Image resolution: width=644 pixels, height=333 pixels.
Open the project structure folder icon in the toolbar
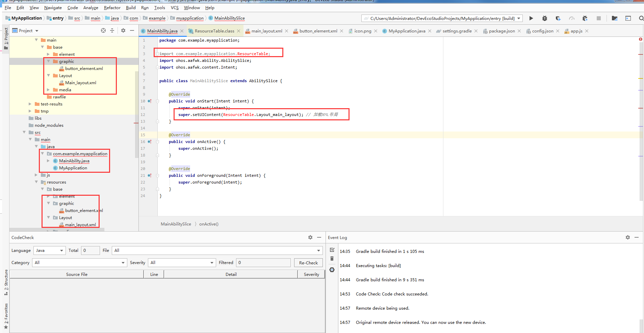point(615,18)
